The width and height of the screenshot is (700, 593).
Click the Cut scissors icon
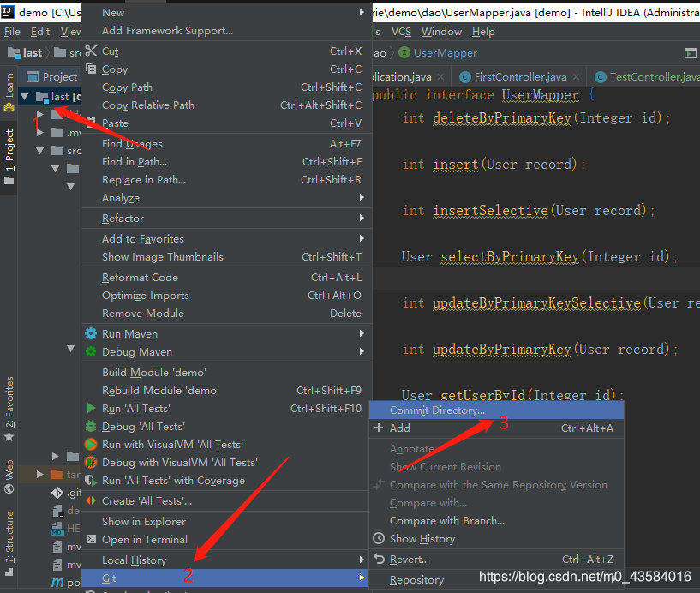point(91,51)
